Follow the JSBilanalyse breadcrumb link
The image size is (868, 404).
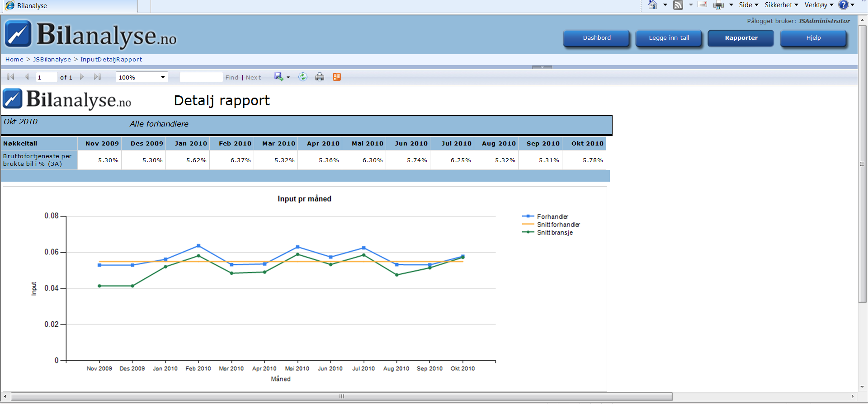point(52,59)
